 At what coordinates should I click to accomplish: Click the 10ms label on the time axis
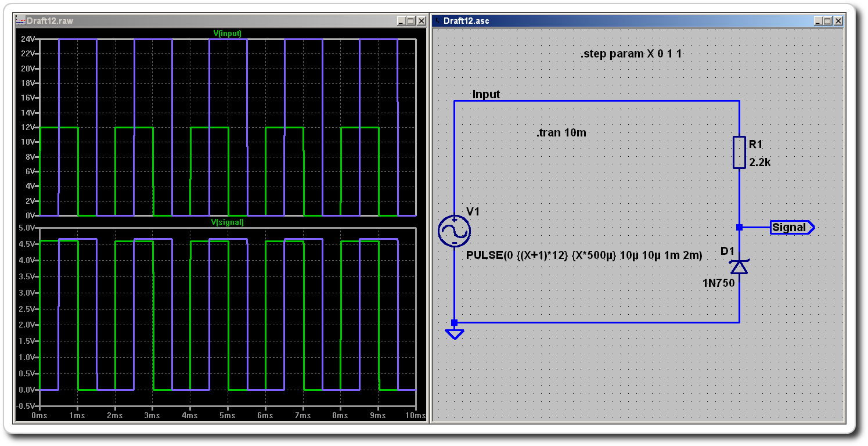tap(415, 416)
